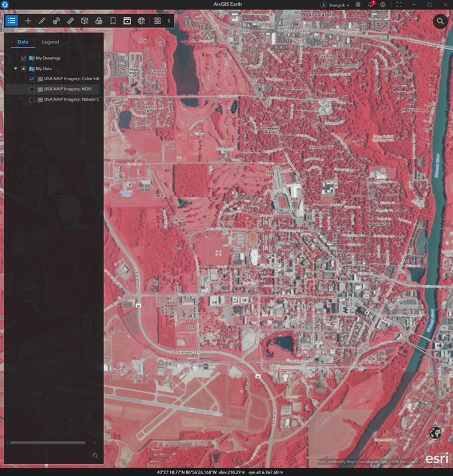The height and width of the screenshot is (476, 453).
Task: Select USA NAIP Imagery: NDVI layer name
Action: pyautogui.click(x=68, y=89)
